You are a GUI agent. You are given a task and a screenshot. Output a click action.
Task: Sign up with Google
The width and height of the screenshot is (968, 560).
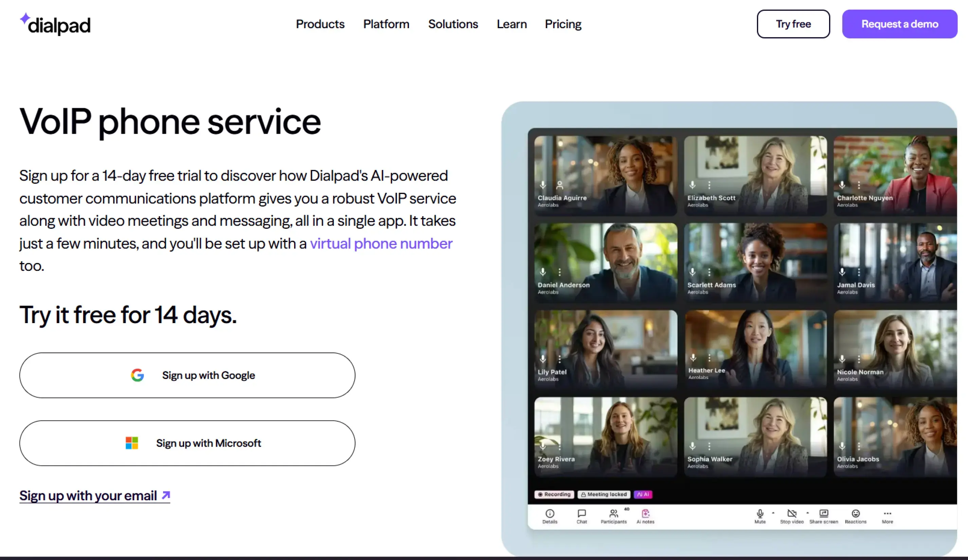(x=187, y=375)
